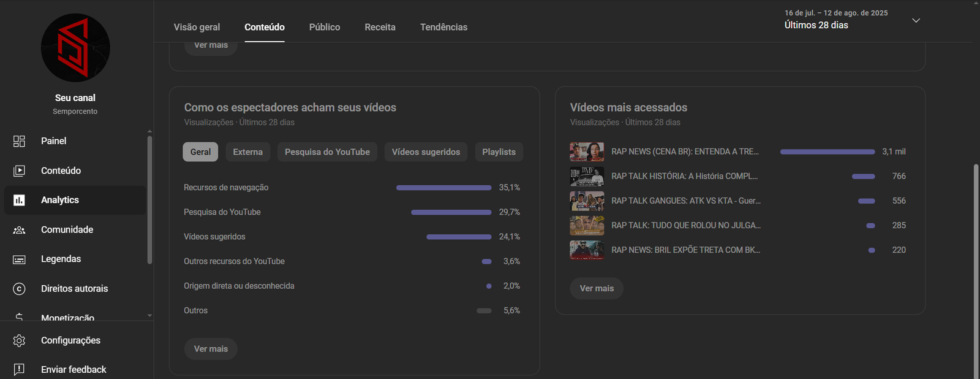Select the Analytics bar chart icon
This screenshot has width=980, height=379.
[x=19, y=200]
